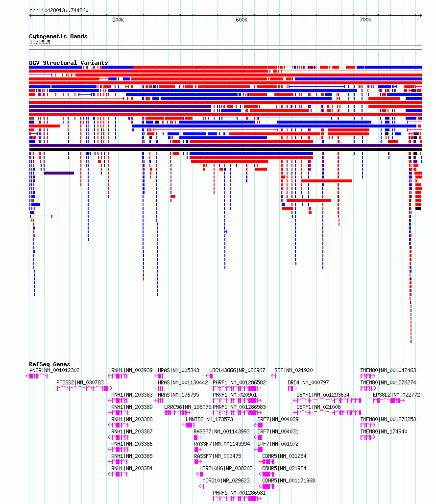Select the LRRC56 gene structure glyph

[x=177, y=413]
